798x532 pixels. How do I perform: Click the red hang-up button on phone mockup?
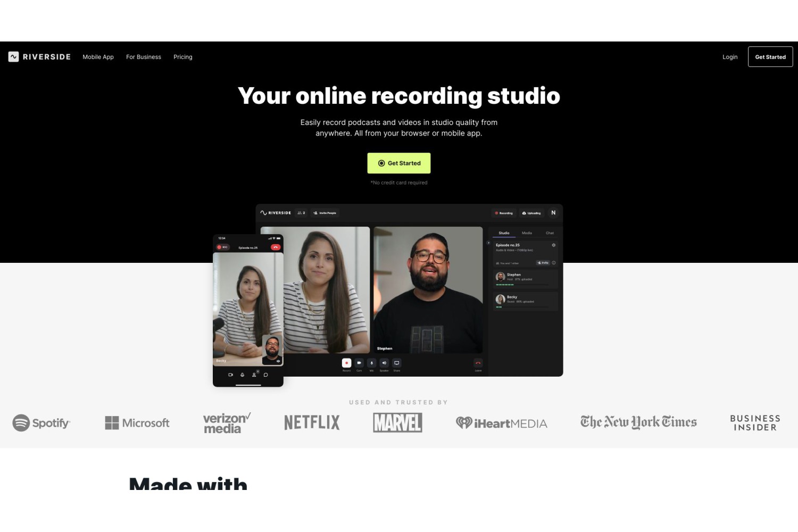275,247
